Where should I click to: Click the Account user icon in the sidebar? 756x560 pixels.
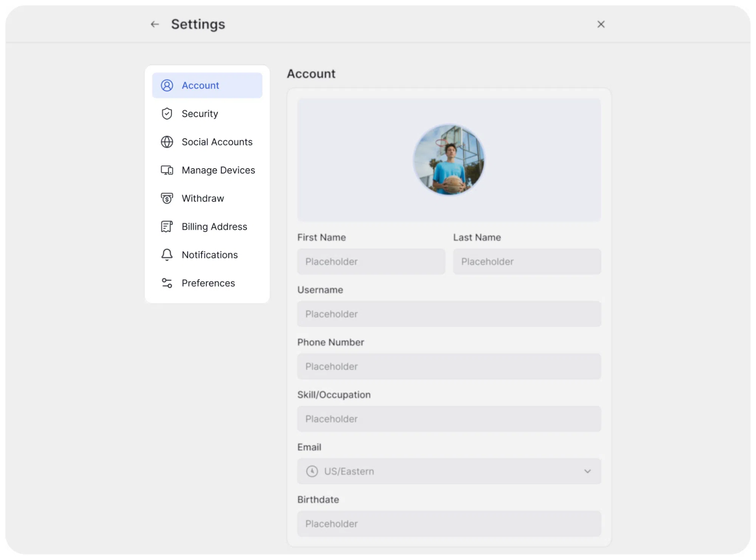point(167,86)
